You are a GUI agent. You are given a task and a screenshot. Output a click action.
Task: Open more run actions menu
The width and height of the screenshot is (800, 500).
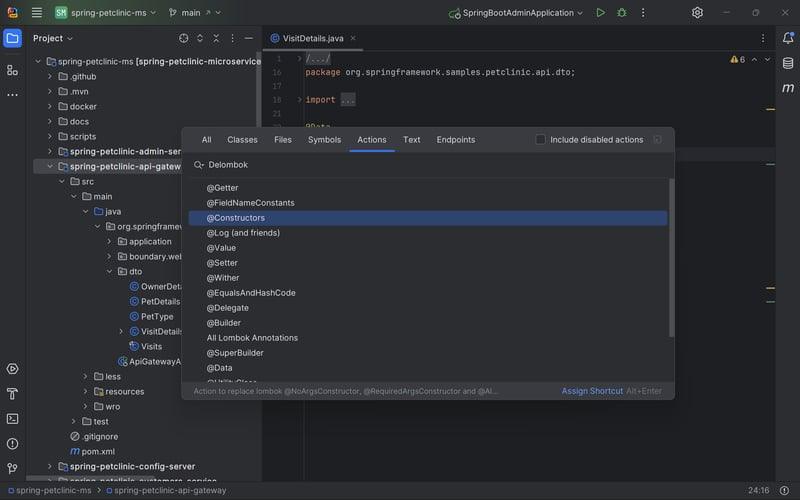[643, 13]
